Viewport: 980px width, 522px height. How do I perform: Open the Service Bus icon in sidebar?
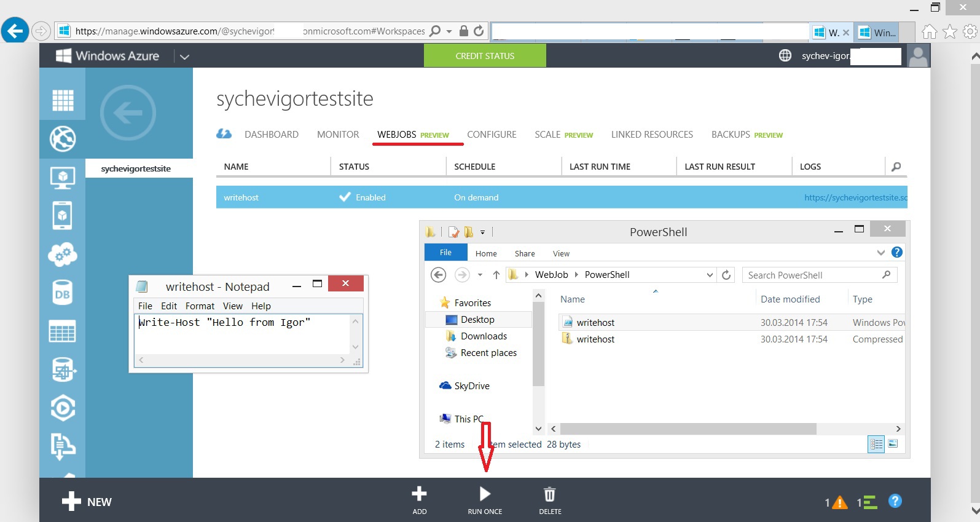[63, 446]
